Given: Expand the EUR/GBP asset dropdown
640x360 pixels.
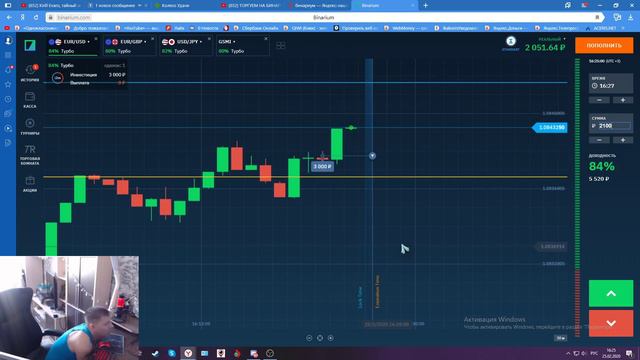Looking at the screenshot, I should pyautogui.click(x=145, y=42).
